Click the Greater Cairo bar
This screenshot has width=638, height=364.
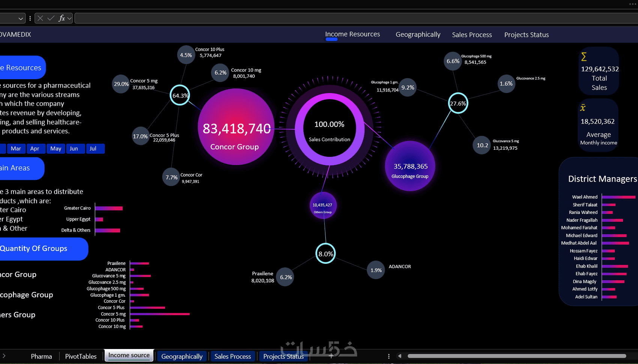(x=109, y=208)
